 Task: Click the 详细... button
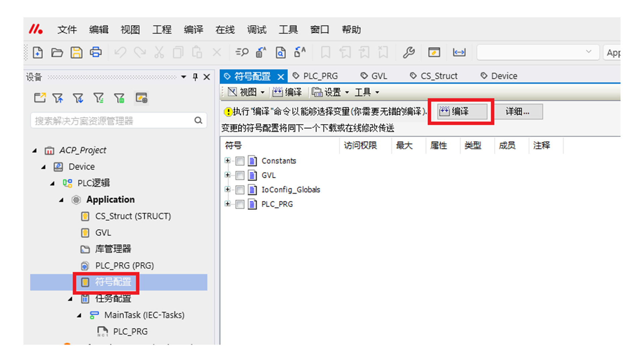tap(518, 112)
